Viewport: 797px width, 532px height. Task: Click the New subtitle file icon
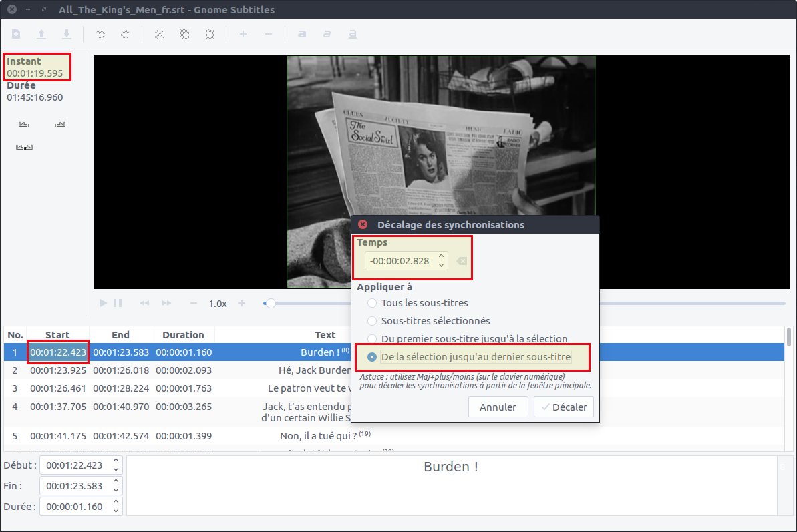(16, 34)
